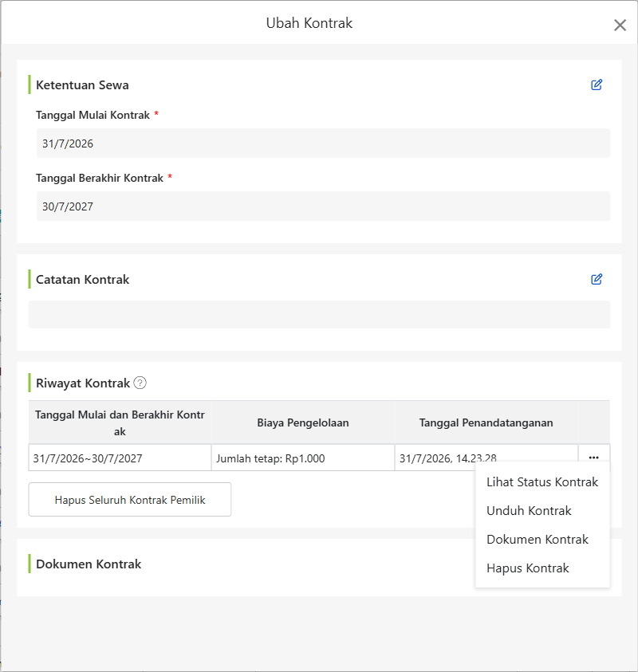Click the Catatan Kontrak heading text

click(83, 280)
